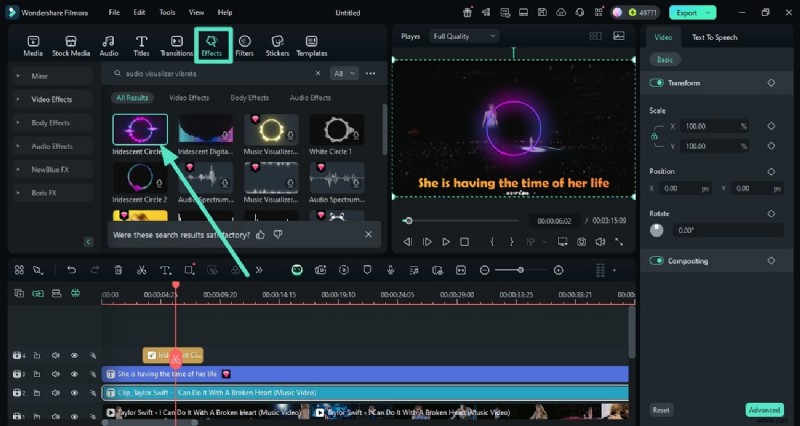Click thumbs up on search results feedback
This screenshot has height=426, width=800.
pos(260,234)
